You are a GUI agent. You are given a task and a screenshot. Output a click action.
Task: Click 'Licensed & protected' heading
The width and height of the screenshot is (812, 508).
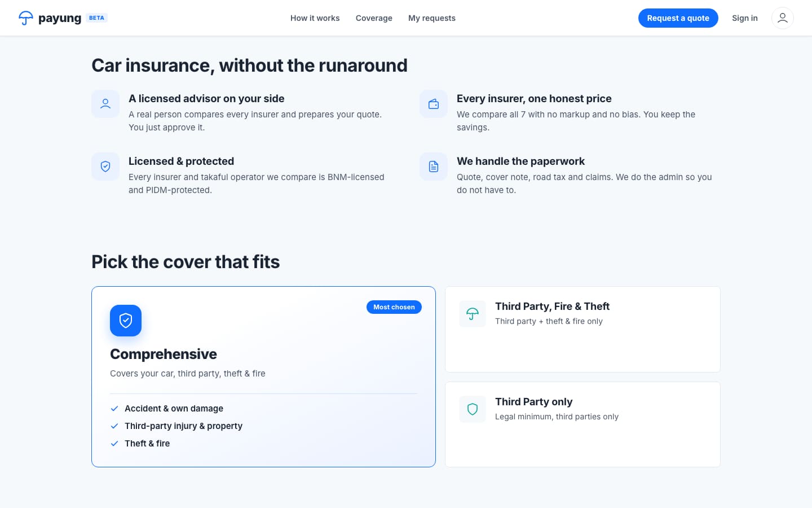[181, 161]
